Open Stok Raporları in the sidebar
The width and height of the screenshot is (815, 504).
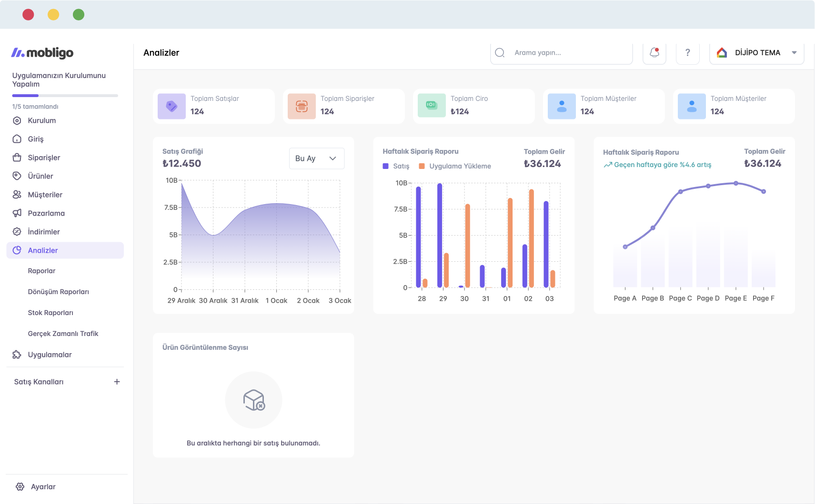[x=50, y=313]
